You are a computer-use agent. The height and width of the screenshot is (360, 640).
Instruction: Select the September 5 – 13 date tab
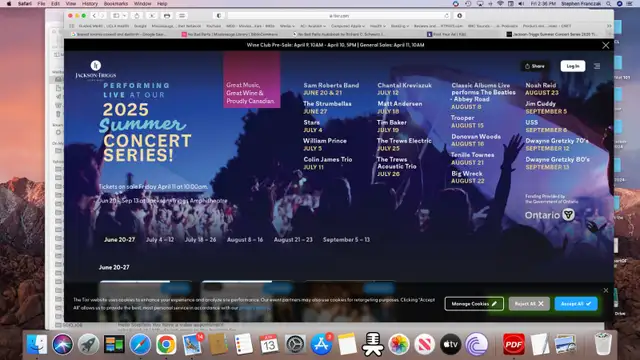point(346,240)
